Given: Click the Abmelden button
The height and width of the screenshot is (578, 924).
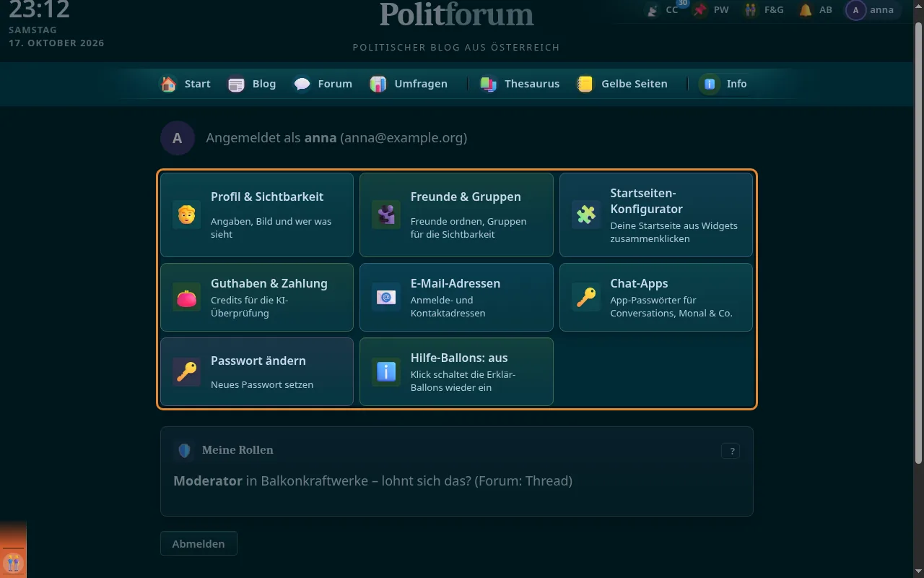Looking at the screenshot, I should 199,543.
